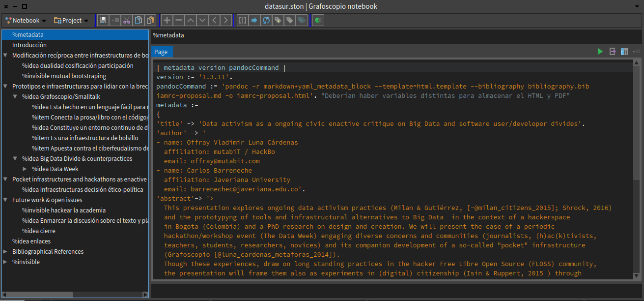The image size is (644, 301).
Task: Refresh using the circular sync arrows icon
Action: (x=266, y=20)
